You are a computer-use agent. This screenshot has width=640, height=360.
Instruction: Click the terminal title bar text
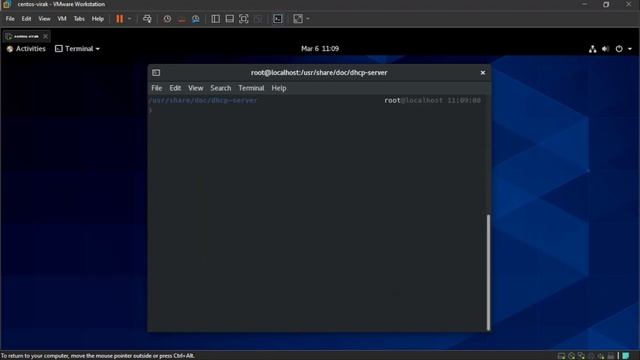click(319, 72)
